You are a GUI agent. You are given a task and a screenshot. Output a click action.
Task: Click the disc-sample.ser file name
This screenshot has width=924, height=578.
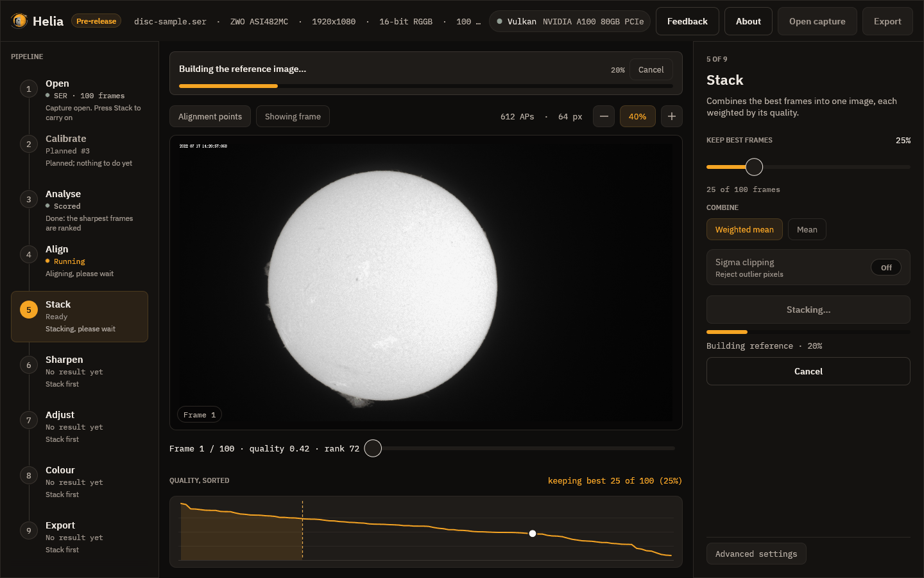(x=170, y=21)
